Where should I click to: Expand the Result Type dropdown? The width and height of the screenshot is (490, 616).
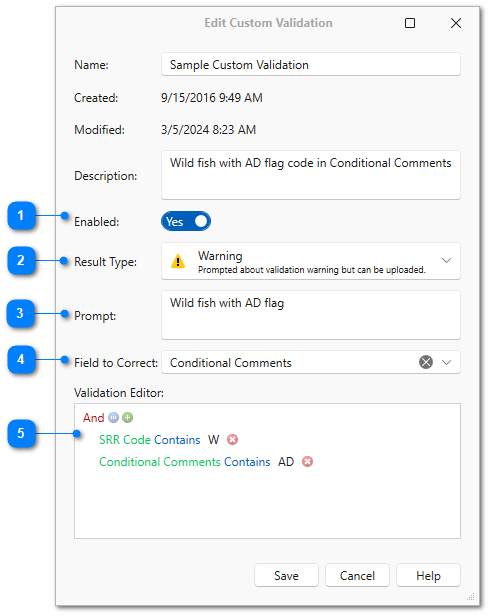446,260
